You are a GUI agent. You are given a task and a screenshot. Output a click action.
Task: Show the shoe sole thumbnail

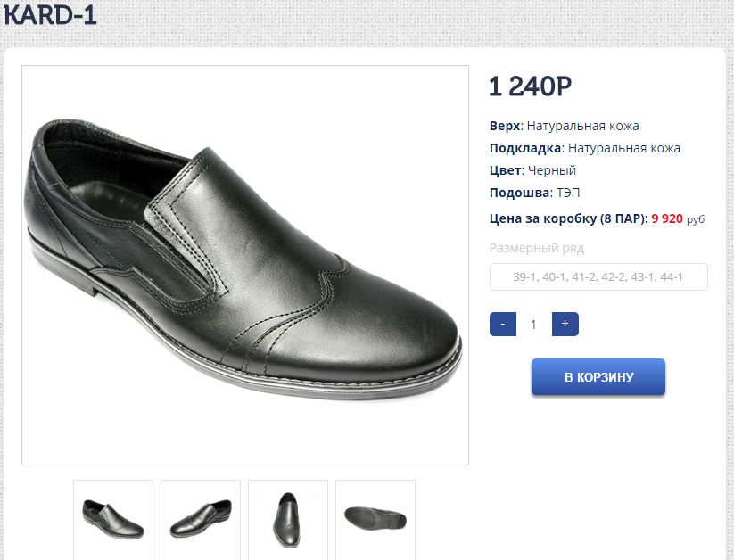pyautogui.click(x=375, y=518)
